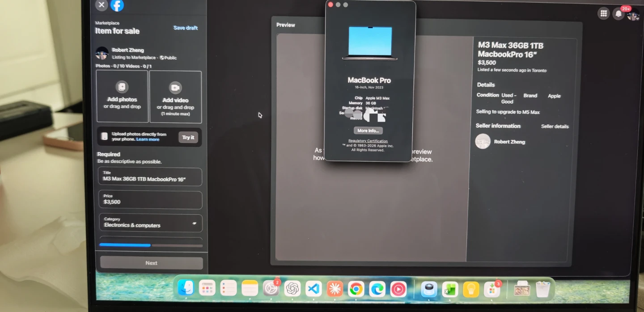Click "MacBook Pro" title in About window
The height and width of the screenshot is (312, 644).
pyautogui.click(x=369, y=80)
